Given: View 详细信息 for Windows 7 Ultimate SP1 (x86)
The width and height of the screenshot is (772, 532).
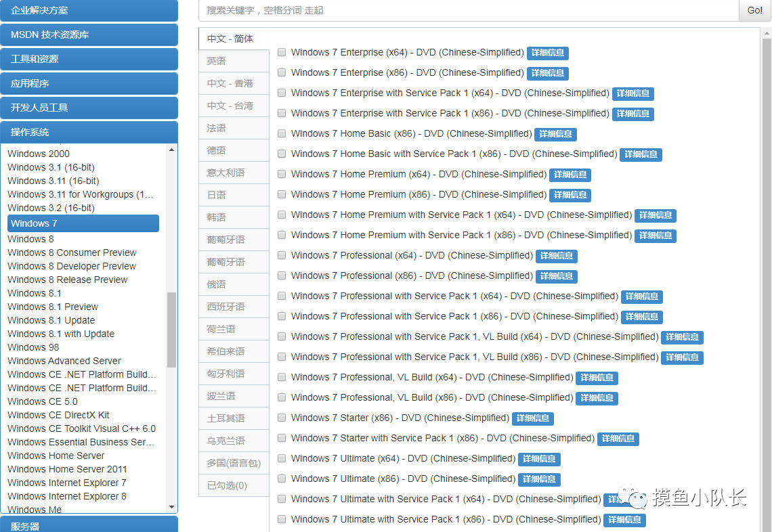Looking at the screenshot, I should click(x=624, y=520).
